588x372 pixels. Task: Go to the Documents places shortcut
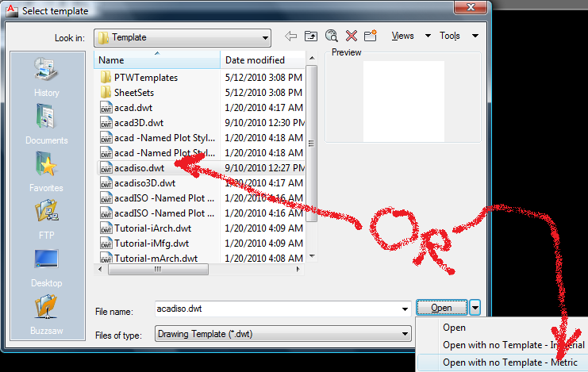pos(47,125)
